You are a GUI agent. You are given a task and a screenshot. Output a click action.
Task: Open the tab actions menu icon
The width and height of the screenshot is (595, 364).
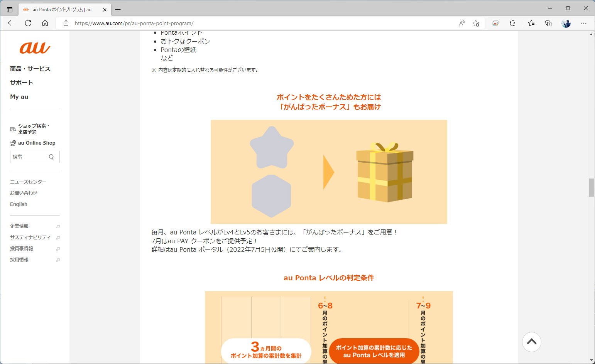(10, 10)
